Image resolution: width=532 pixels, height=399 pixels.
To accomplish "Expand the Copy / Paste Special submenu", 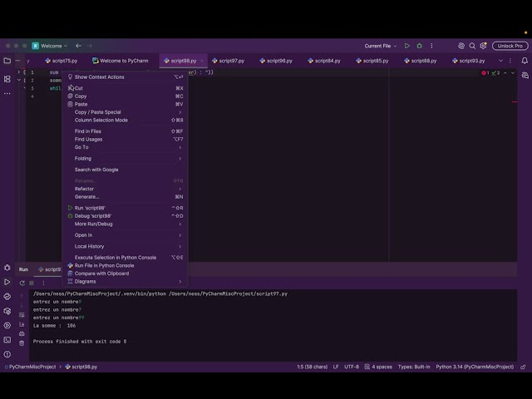I will click(126, 112).
